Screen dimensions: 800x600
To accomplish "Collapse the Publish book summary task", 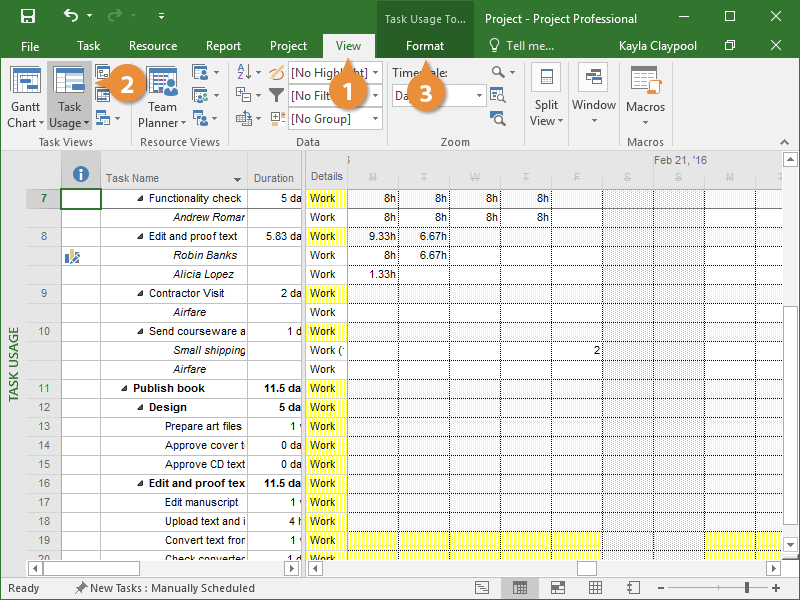I will [124, 388].
